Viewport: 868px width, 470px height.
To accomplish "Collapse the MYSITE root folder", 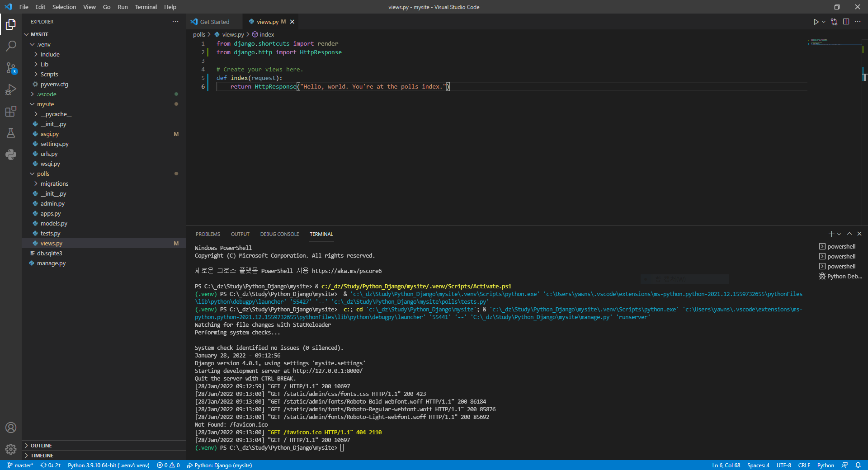I will coord(104,34).
